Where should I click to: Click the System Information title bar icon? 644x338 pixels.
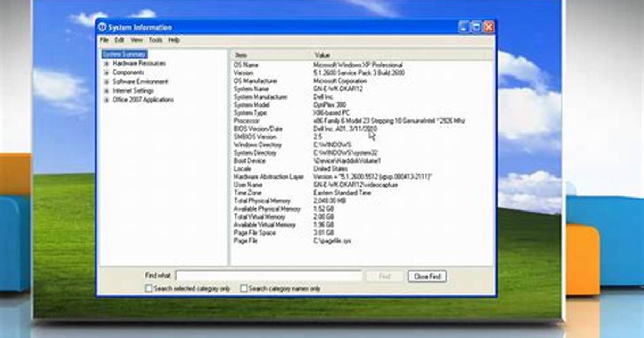(102, 27)
